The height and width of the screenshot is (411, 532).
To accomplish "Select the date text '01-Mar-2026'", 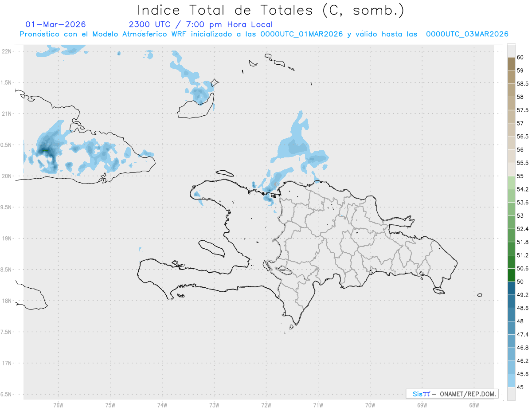I will click(x=56, y=24).
